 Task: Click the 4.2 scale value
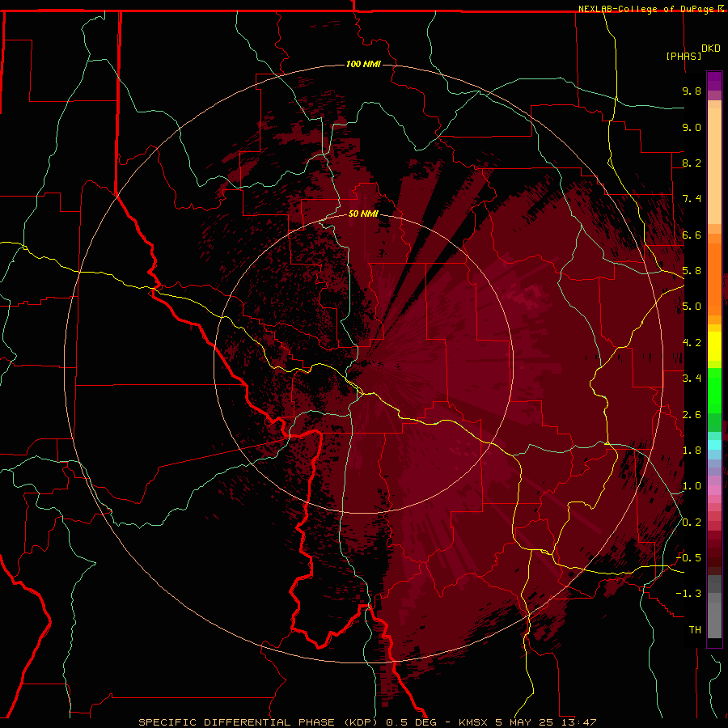coord(692,343)
